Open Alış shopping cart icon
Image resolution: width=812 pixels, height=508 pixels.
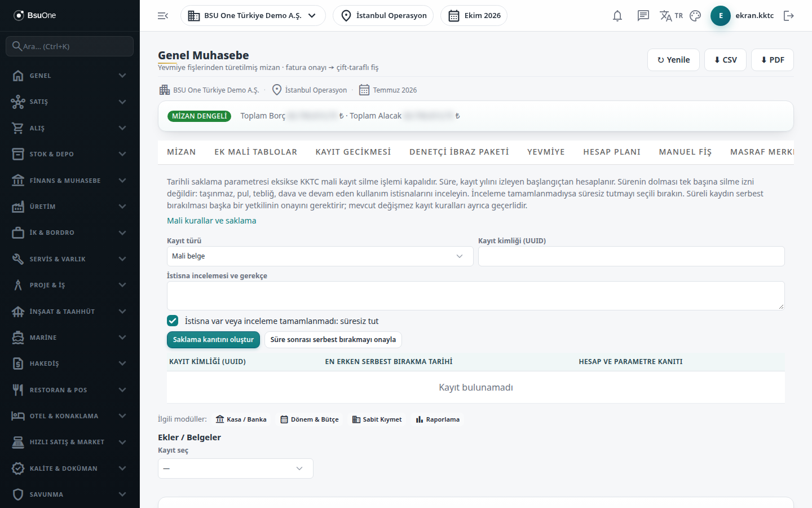pos(18,128)
